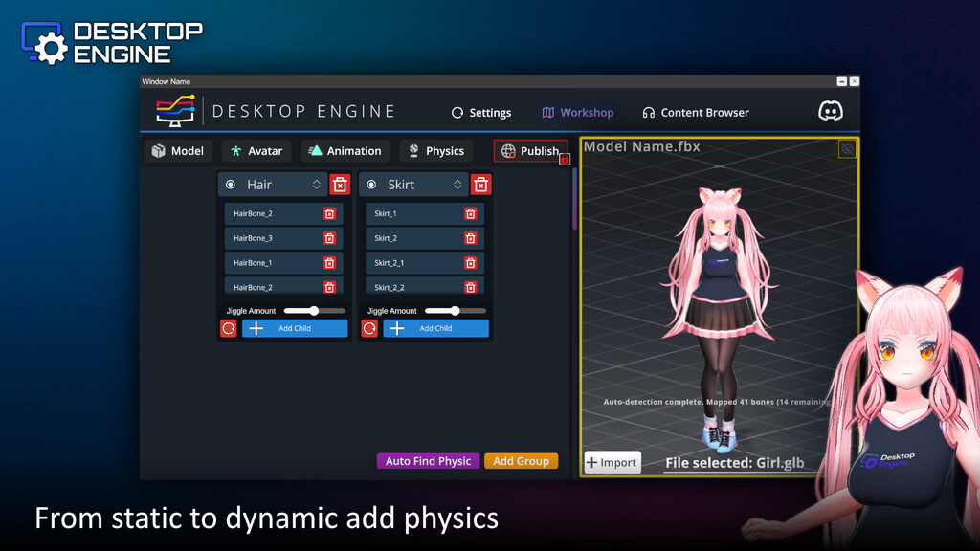Expand the Skirt group dropdown arrows
Image resolution: width=980 pixels, height=551 pixels.
(x=457, y=185)
